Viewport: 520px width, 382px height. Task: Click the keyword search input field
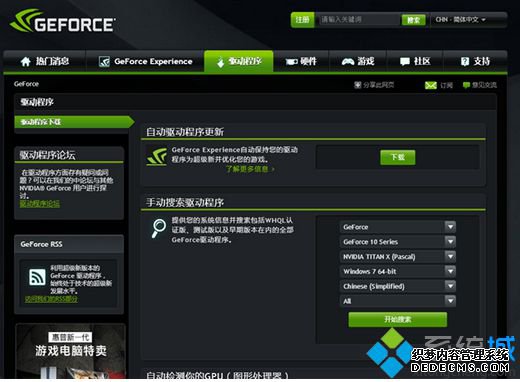[x=358, y=20]
